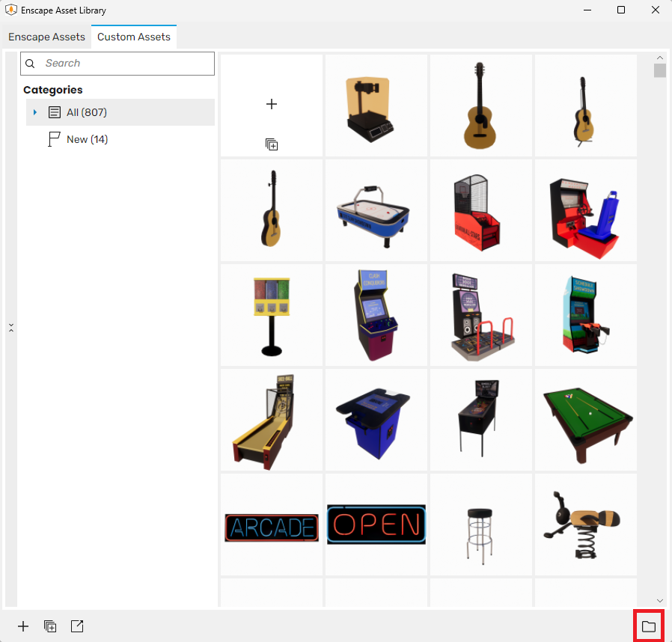The height and width of the screenshot is (642, 672).
Task: Select the basketball arcade machine asset
Action: click(x=481, y=210)
